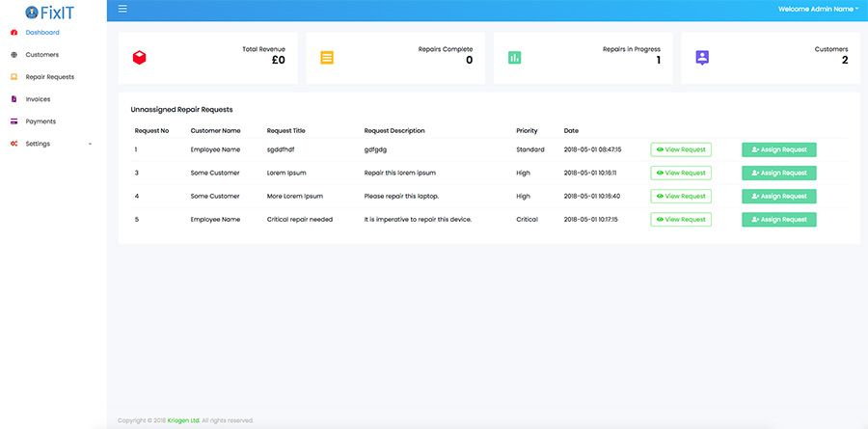Open the Settings menu item
This screenshot has height=429, width=868.
38,144
